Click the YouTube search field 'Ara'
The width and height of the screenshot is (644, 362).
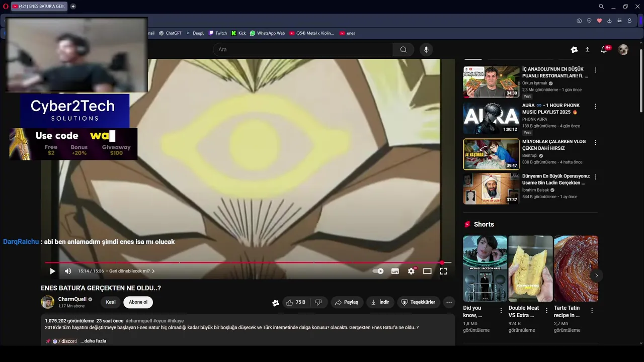[x=303, y=49]
